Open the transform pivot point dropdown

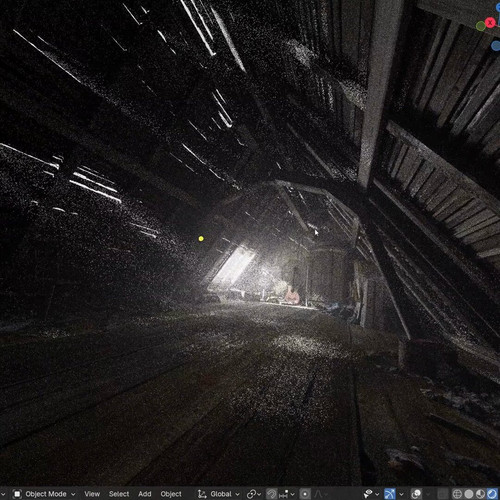(x=254, y=494)
